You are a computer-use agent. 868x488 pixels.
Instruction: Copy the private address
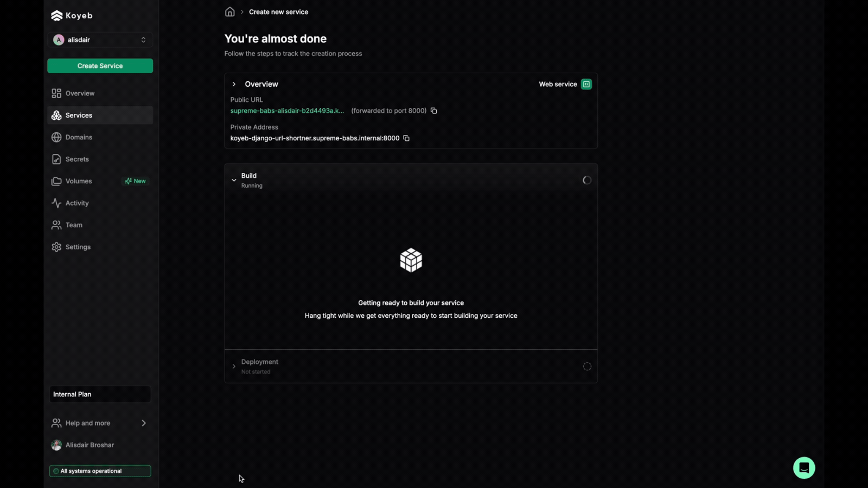[x=406, y=138]
